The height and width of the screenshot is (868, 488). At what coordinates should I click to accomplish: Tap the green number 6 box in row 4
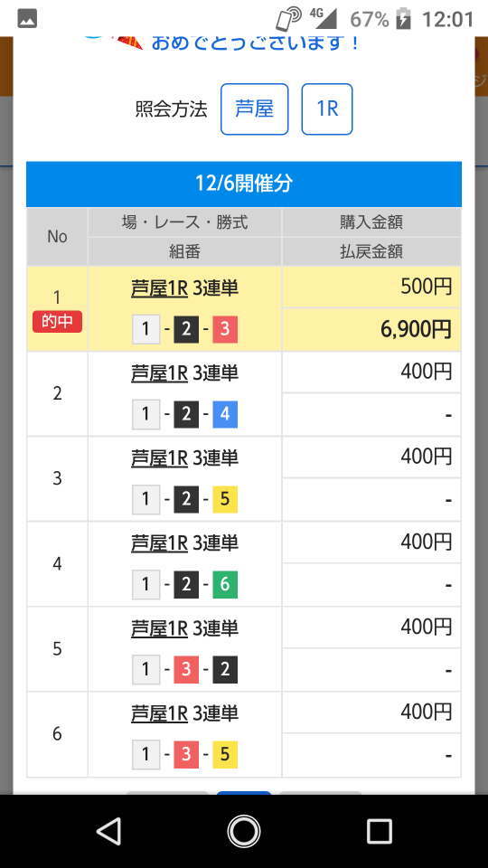pyautogui.click(x=225, y=585)
